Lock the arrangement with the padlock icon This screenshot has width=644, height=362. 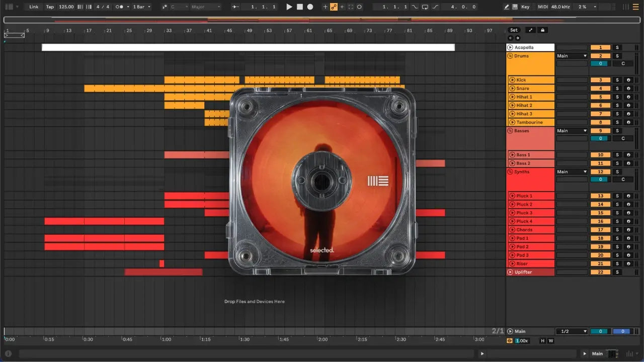[542, 30]
